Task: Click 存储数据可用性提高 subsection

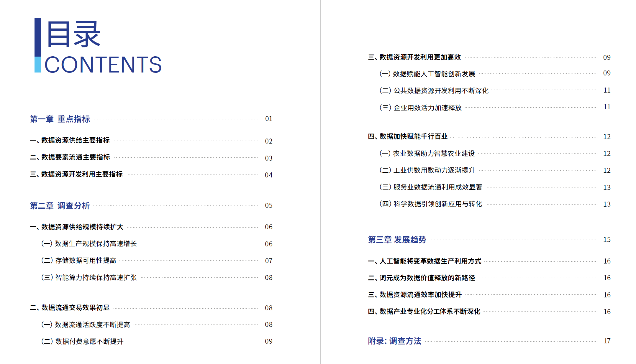Action: pyautogui.click(x=79, y=261)
